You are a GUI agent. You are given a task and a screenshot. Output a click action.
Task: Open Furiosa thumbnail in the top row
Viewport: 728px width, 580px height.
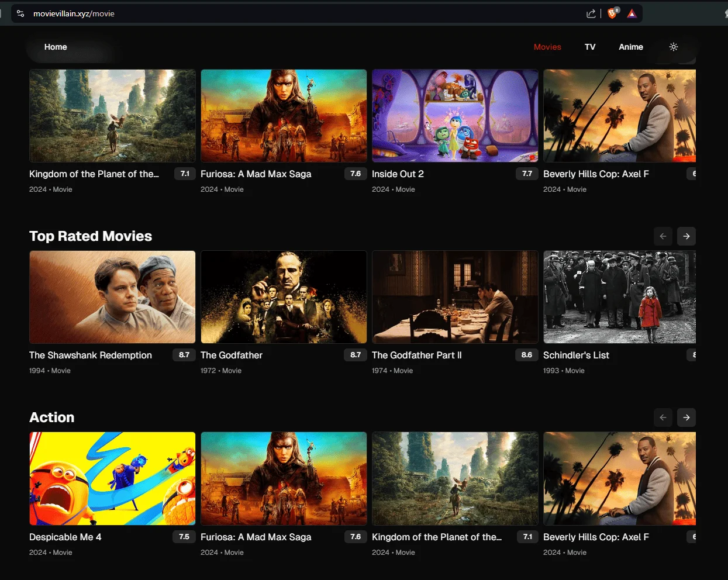coord(284,116)
